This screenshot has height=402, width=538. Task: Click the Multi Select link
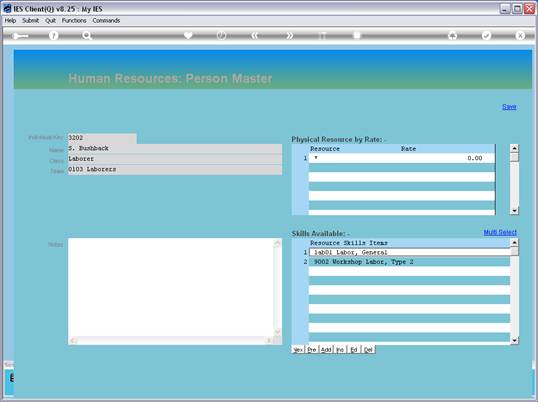pyautogui.click(x=500, y=233)
